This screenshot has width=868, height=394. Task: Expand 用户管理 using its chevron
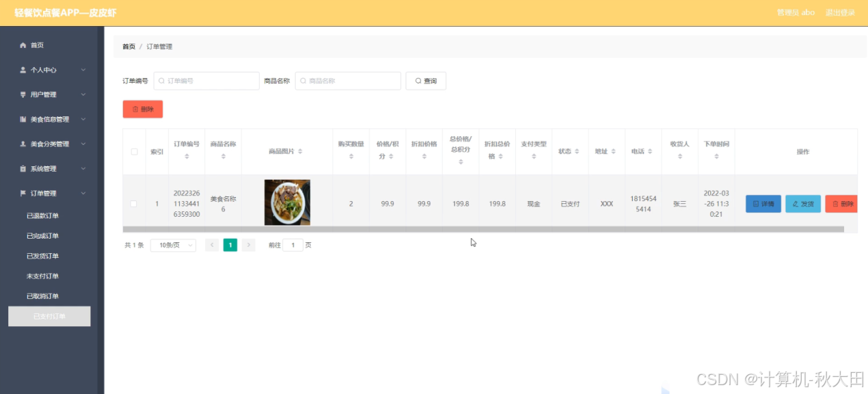tap(83, 94)
